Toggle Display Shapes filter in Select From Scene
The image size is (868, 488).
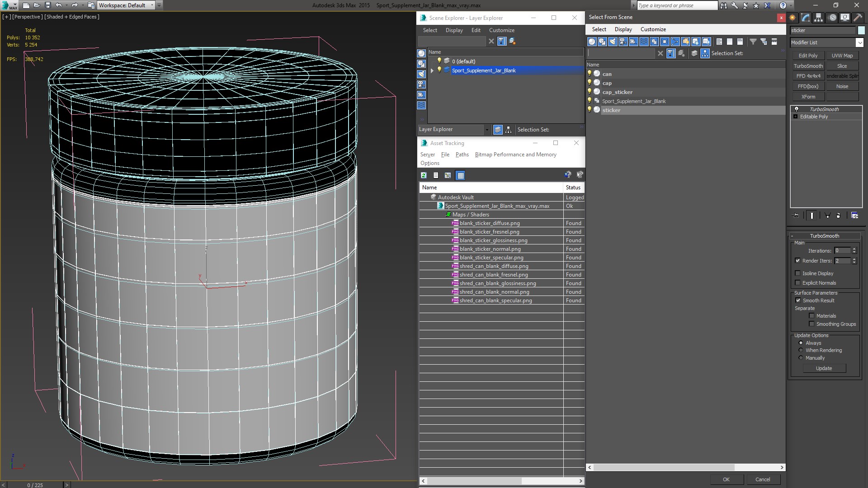(x=602, y=42)
